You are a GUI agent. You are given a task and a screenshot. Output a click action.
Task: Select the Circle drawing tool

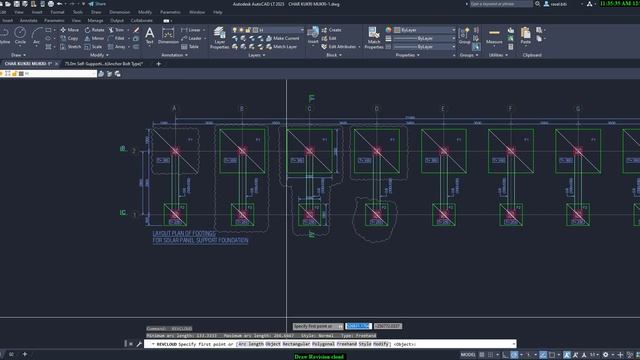[20, 35]
